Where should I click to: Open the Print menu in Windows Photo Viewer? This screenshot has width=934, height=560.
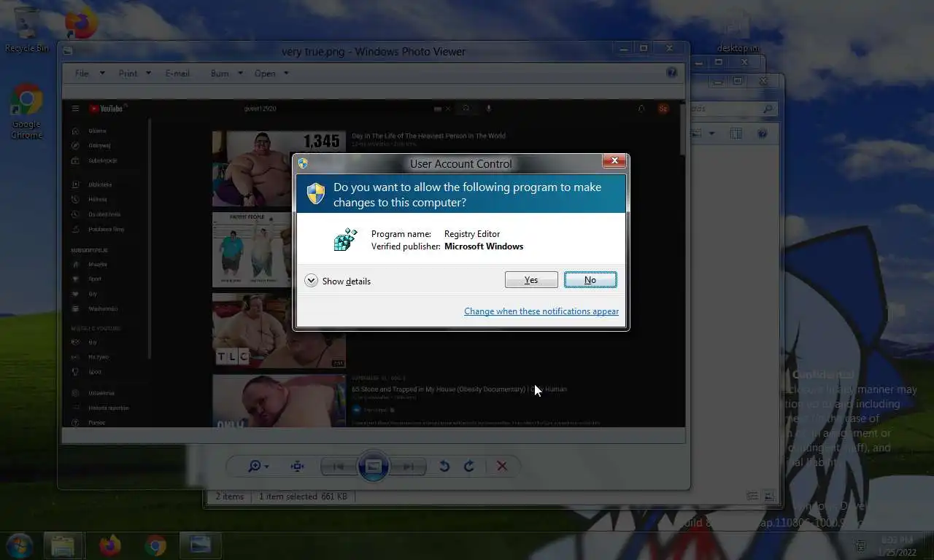(128, 73)
